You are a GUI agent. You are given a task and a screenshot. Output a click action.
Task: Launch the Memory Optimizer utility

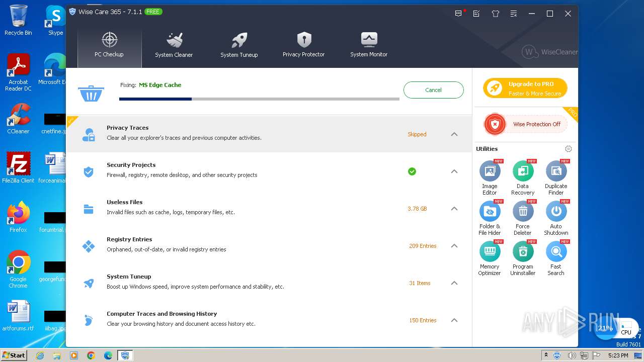(x=490, y=258)
